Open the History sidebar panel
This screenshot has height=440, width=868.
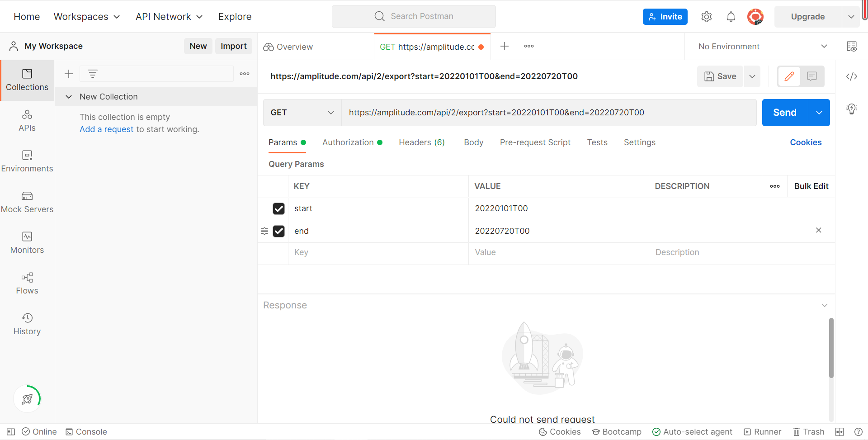coord(27,324)
